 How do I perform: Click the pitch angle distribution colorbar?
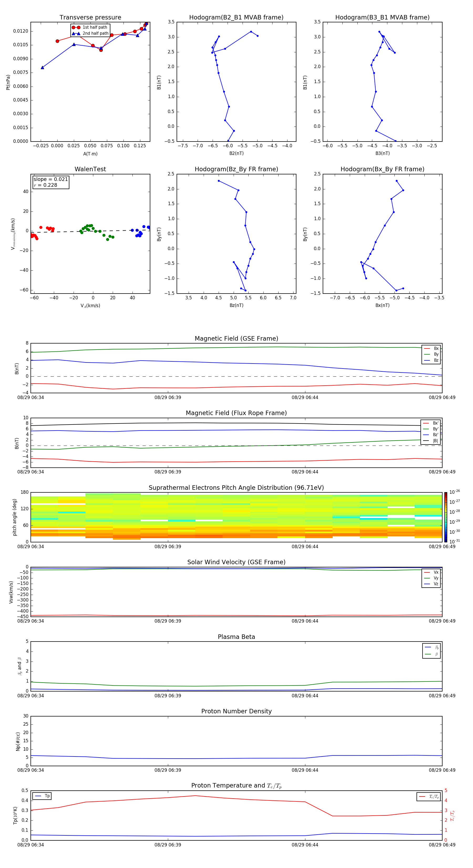(446, 517)
